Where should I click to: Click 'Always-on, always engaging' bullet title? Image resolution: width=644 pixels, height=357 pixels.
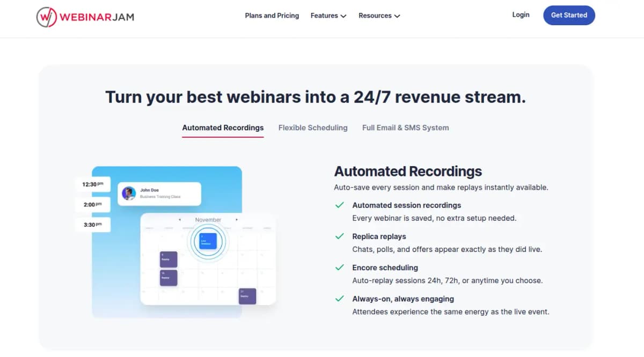pyautogui.click(x=403, y=299)
